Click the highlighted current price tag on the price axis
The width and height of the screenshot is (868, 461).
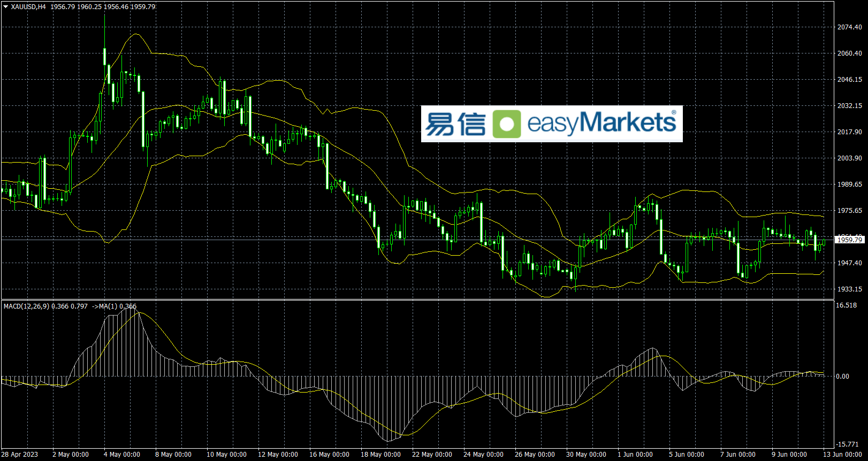click(850, 240)
